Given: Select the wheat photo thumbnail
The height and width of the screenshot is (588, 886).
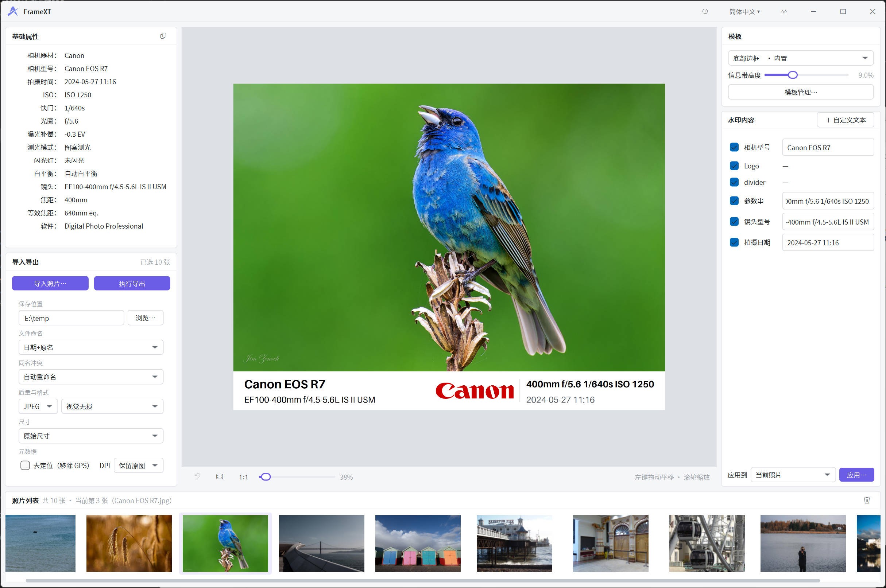Looking at the screenshot, I should [x=129, y=544].
